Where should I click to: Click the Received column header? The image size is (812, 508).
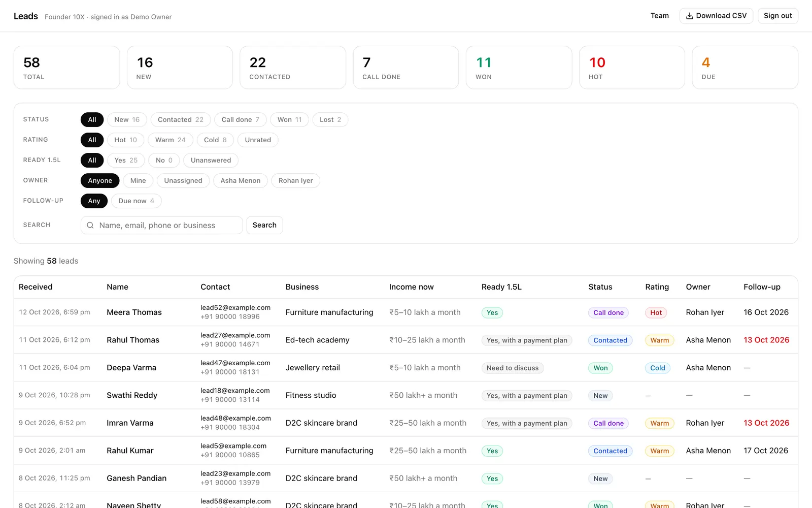tap(36, 287)
